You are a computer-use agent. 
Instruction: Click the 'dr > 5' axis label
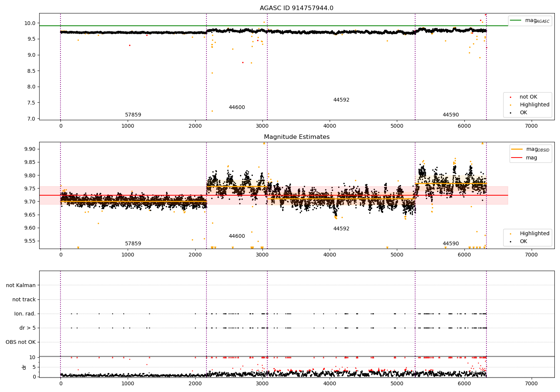pos(28,328)
